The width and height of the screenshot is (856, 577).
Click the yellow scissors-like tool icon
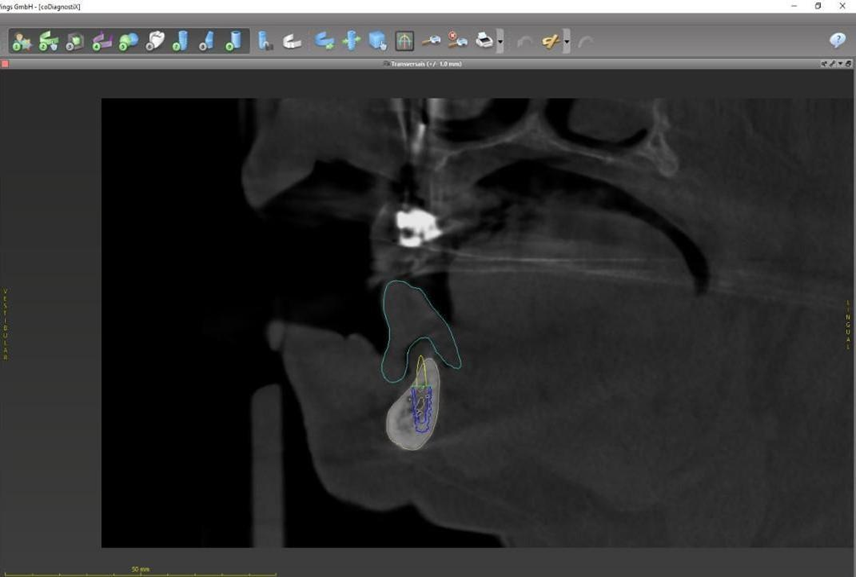point(549,41)
